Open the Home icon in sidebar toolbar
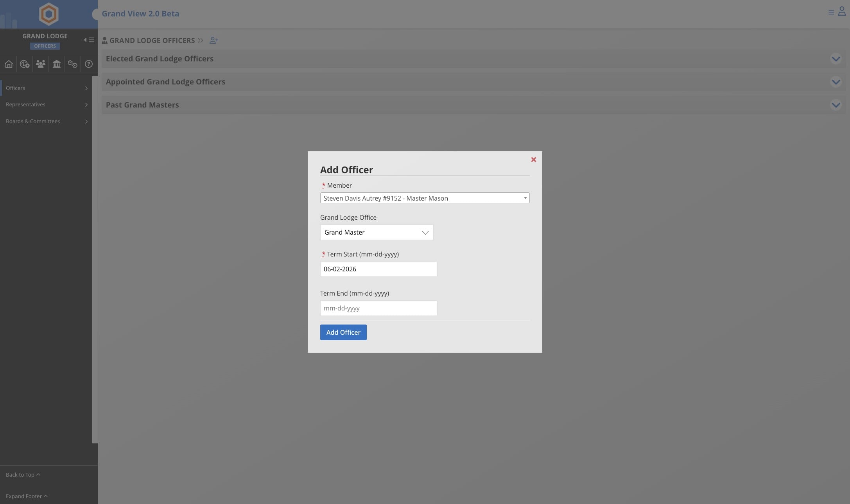The image size is (850, 504). pos(9,64)
